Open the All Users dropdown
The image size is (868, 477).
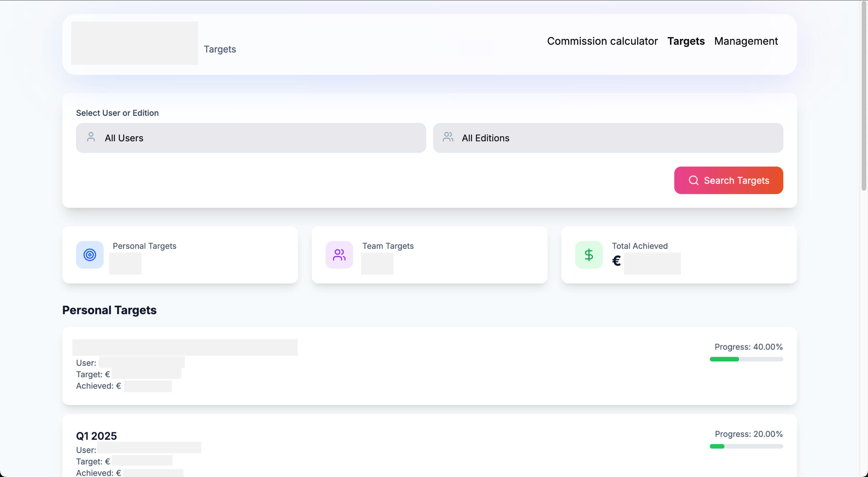(251, 138)
